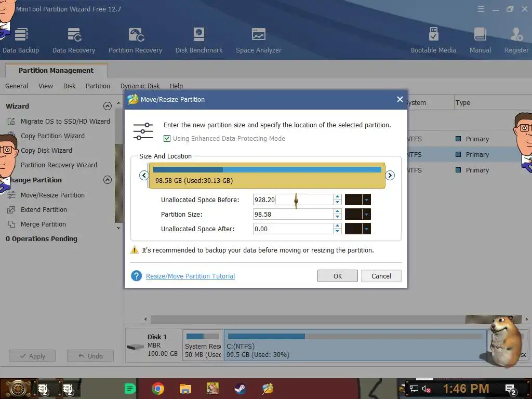Click the MiniTool taskbar icon
The width and height of the screenshot is (532, 399).
[x=268, y=389]
